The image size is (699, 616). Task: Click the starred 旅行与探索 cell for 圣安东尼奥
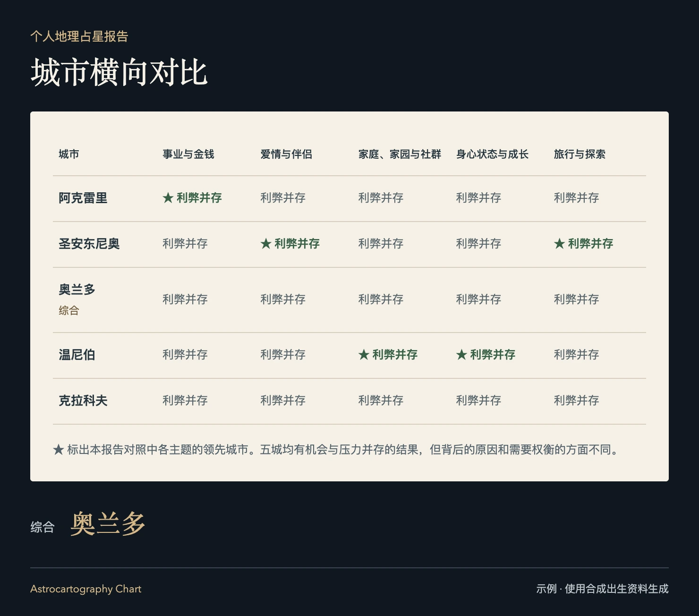[583, 244]
